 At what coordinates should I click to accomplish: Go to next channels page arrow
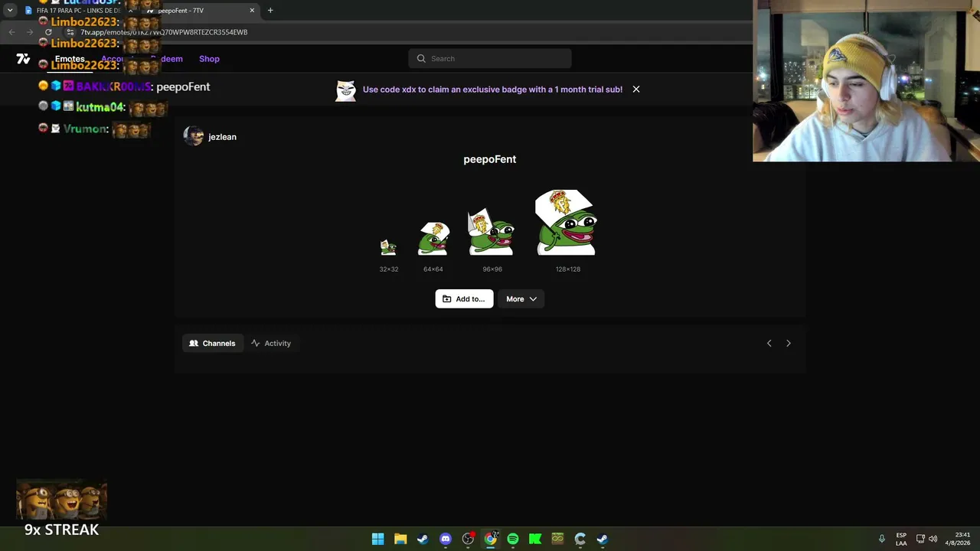(x=789, y=344)
